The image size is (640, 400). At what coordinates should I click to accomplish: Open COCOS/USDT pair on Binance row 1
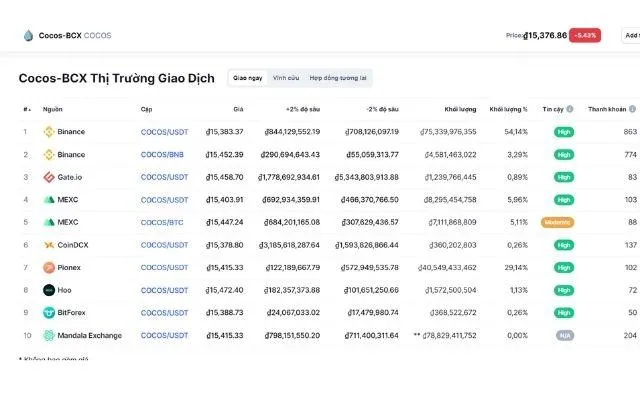tap(164, 132)
